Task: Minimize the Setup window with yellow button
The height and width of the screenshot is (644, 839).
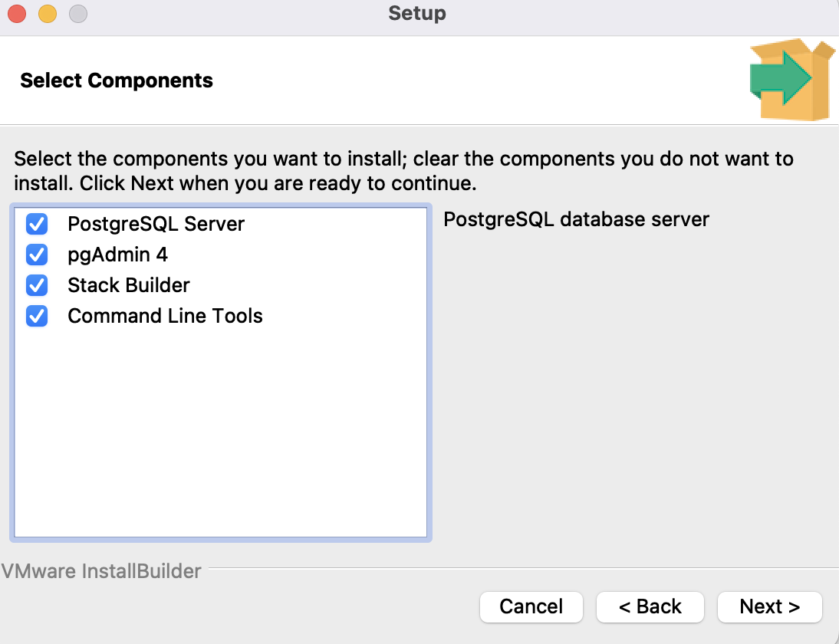Action: click(48, 14)
